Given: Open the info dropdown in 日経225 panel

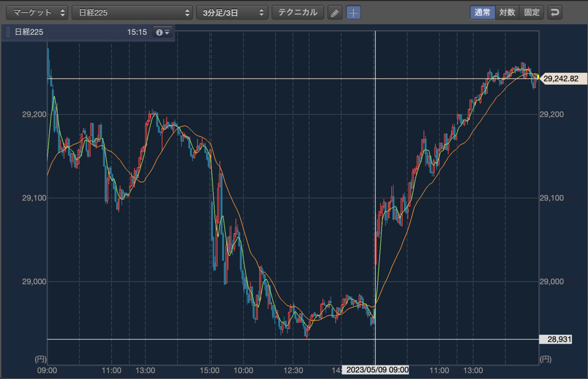Looking at the screenshot, I should tap(163, 32).
